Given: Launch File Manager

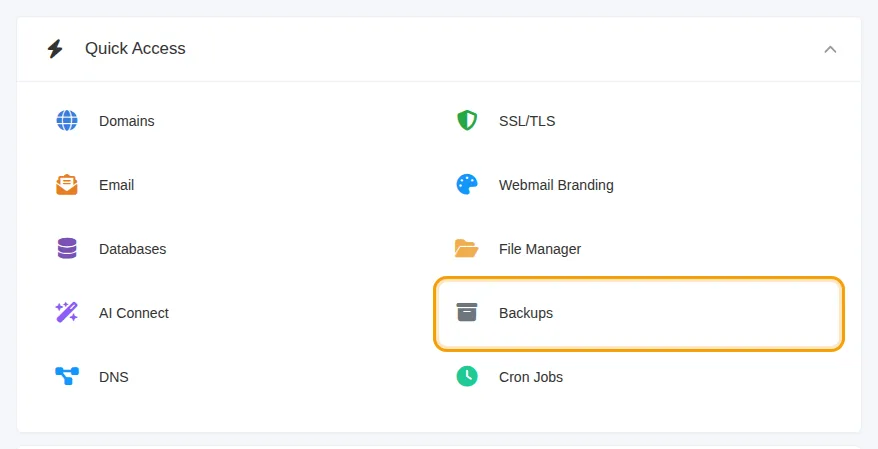Looking at the screenshot, I should point(540,249).
